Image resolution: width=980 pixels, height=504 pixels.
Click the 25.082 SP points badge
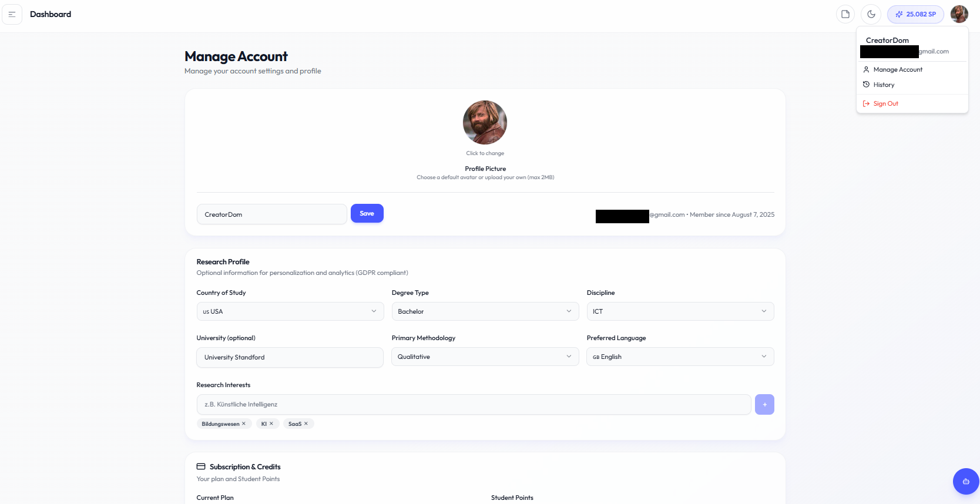click(x=915, y=14)
